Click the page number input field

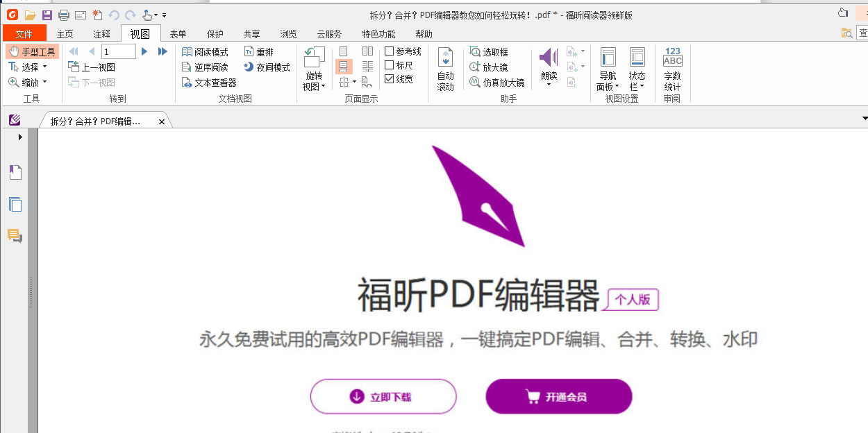[x=118, y=51]
